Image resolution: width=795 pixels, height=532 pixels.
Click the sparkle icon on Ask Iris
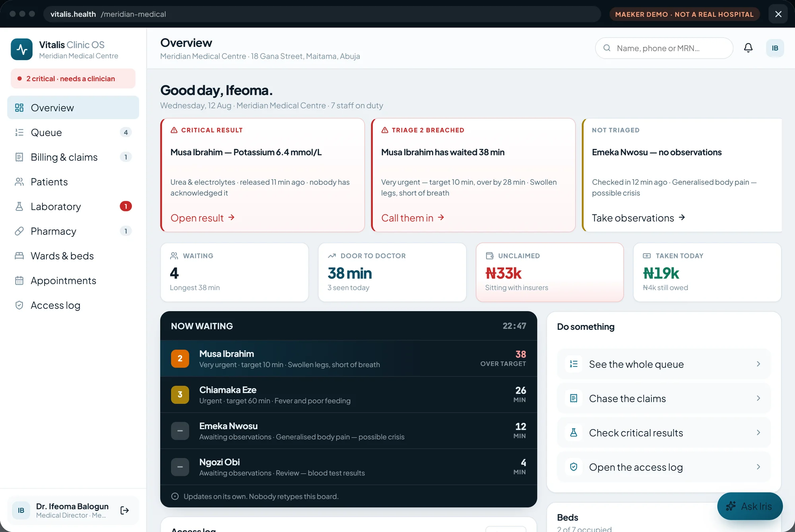tap(731, 506)
